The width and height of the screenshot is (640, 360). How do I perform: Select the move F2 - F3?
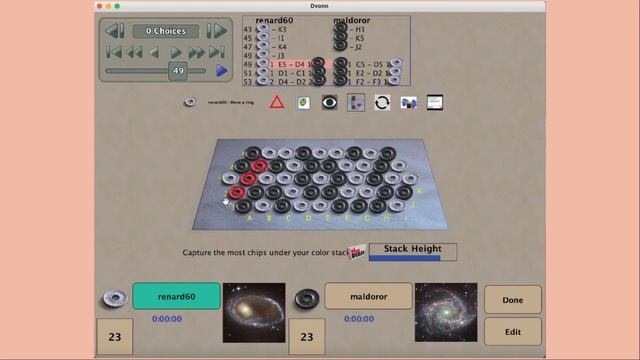tap(369, 82)
